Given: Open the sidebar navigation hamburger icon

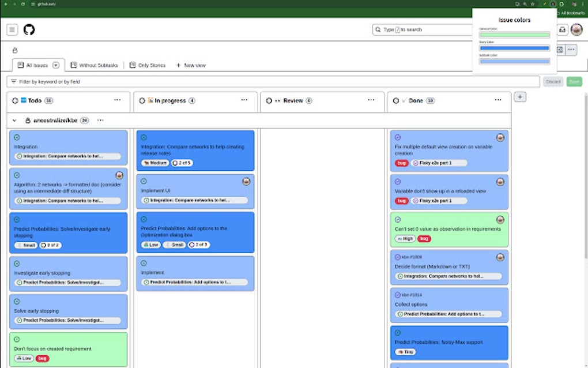Looking at the screenshot, I should [12, 29].
